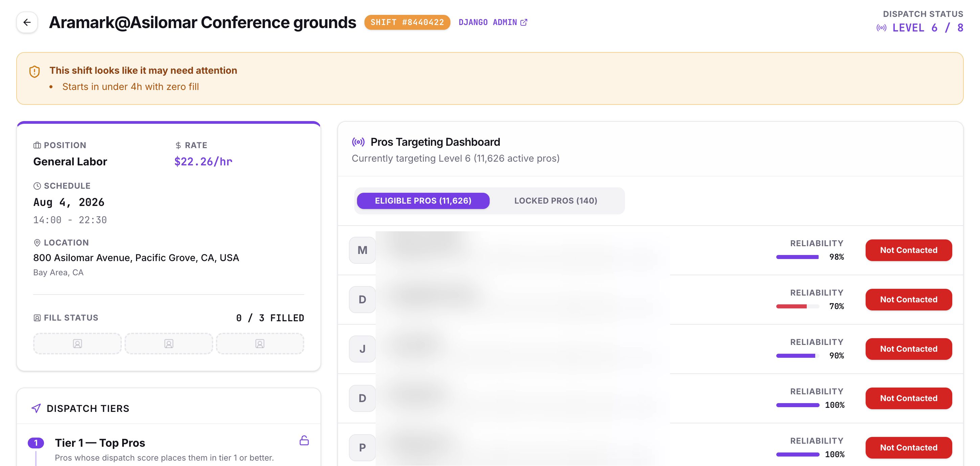Click the D avatar of the 70% reliability pro
The image size is (980, 466).
(x=362, y=300)
